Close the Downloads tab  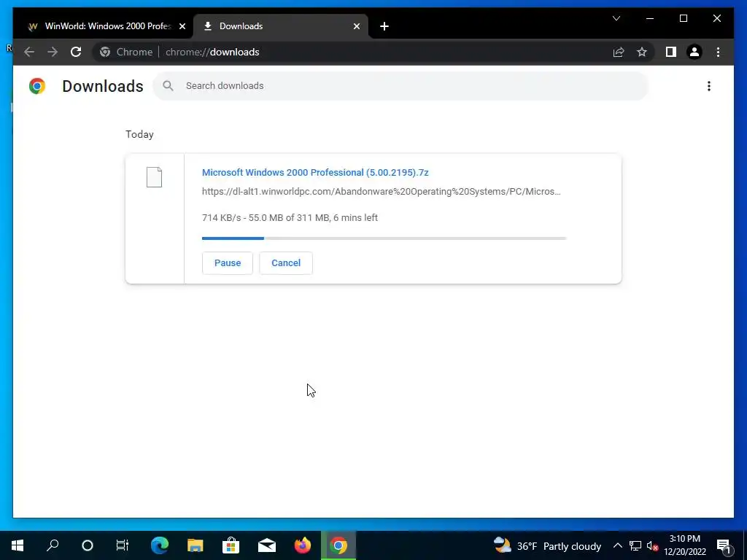click(356, 26)
